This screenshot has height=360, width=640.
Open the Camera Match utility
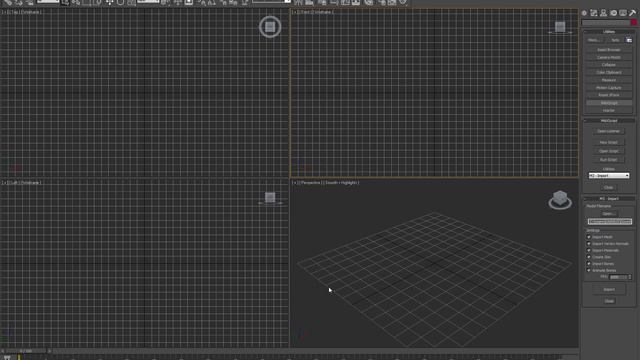609,58
